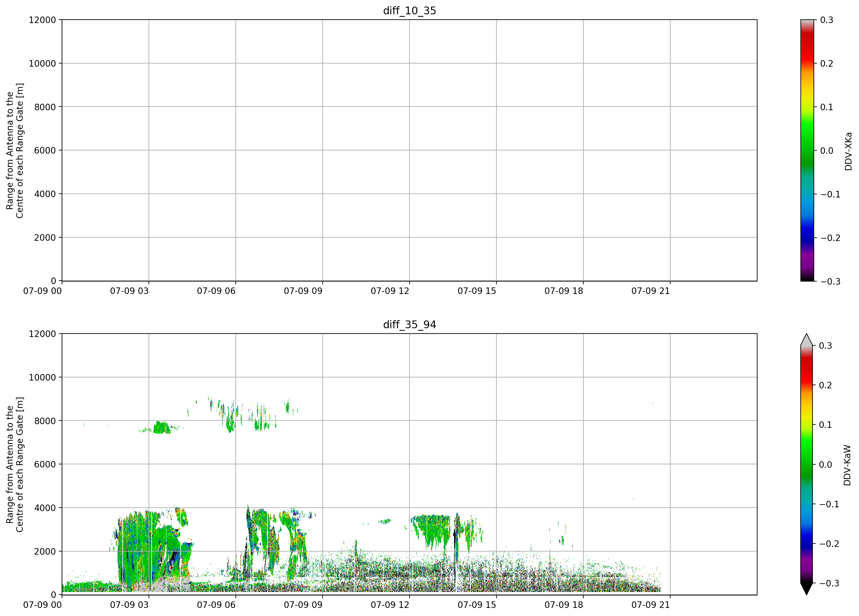The width and height of the screenshot is (859, 616).
Task: Click the 0.1 tick on DDV-XKa colorbar
Action: pyautogui.click(x=827, y=107)
